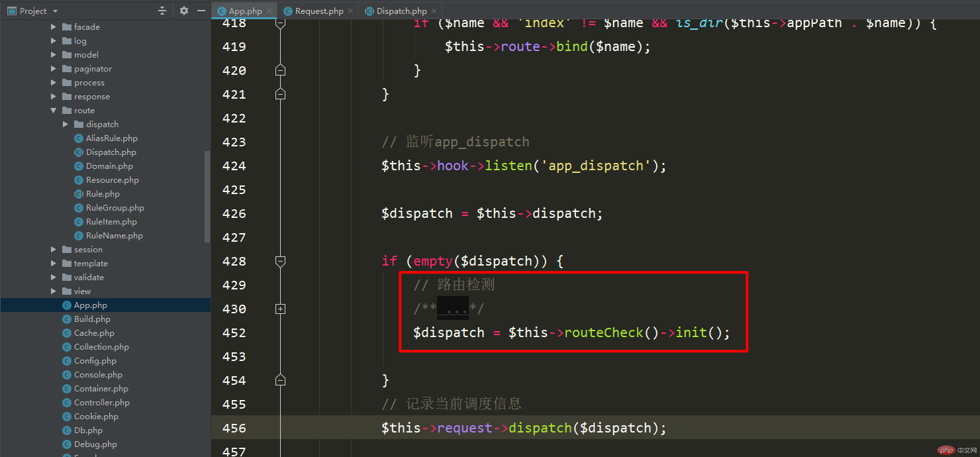Select RuleItem.php file icon
The height and width of the screenshot is (457, 980).
[79, 222]
